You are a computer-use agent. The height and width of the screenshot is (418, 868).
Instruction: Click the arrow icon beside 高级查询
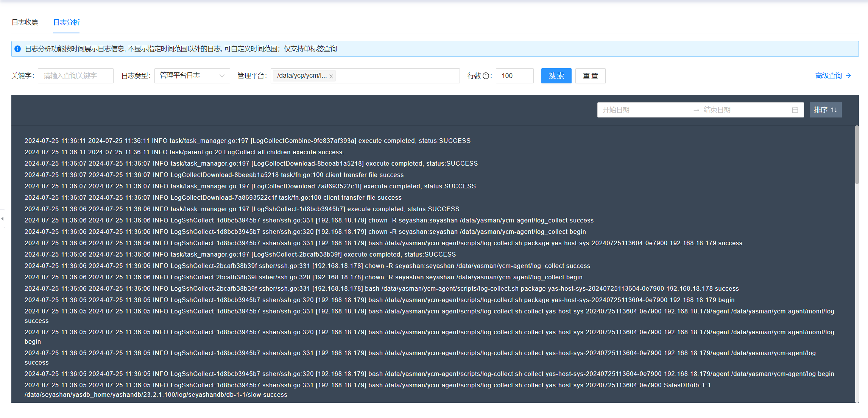click(849, 76)
